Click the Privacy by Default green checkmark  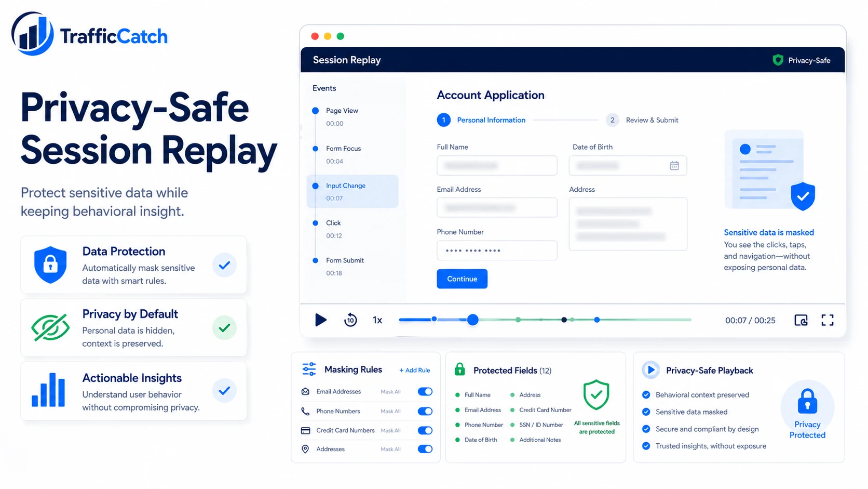(x=224, y=328)
